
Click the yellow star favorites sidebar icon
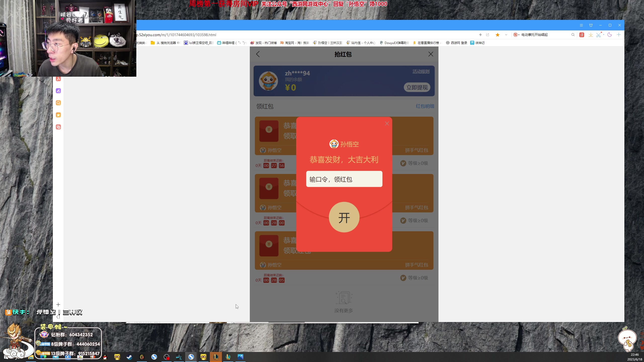(58, 115)
